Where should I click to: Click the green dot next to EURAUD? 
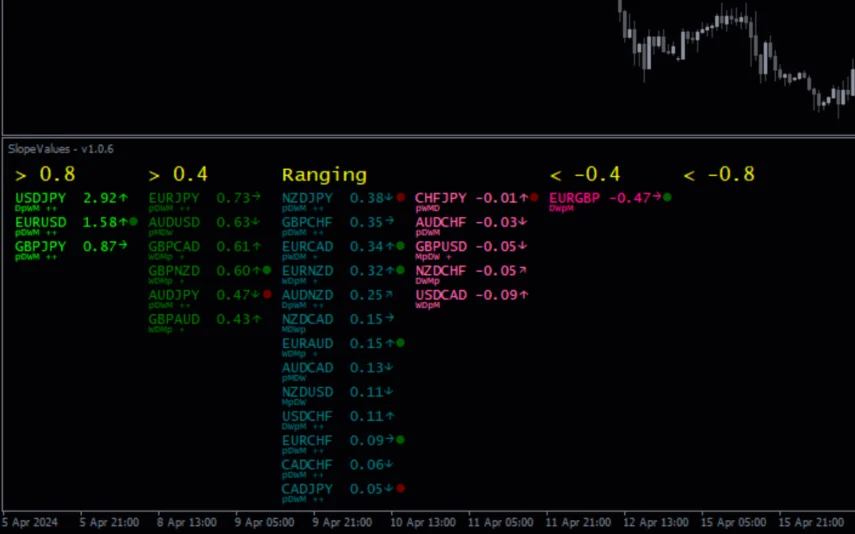click(400, 343)
